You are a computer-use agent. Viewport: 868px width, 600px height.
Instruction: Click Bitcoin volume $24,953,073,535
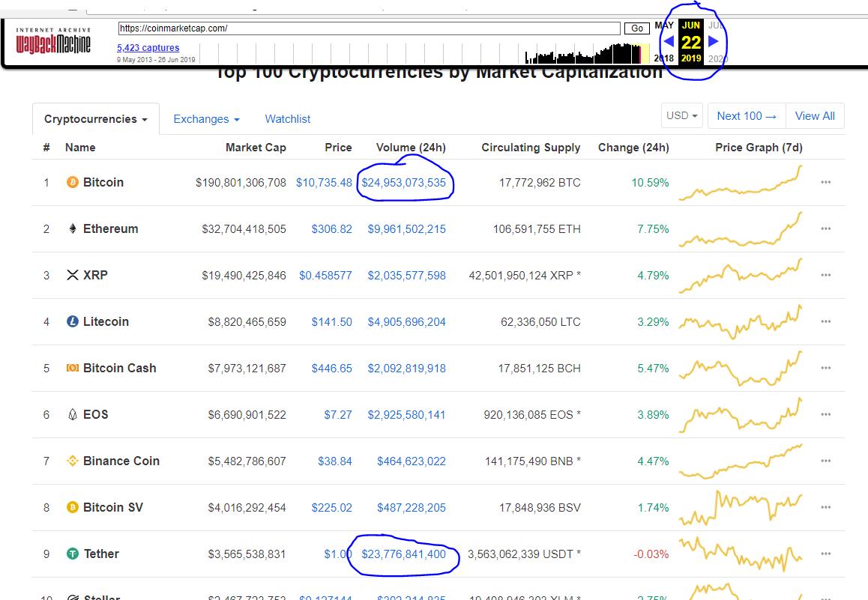(403, 183)
